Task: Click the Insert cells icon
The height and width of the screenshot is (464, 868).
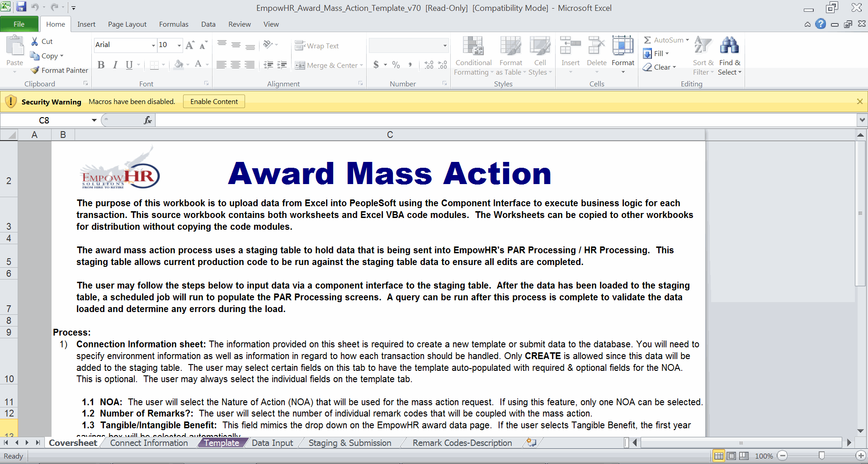Action: (x=570, y=46)
